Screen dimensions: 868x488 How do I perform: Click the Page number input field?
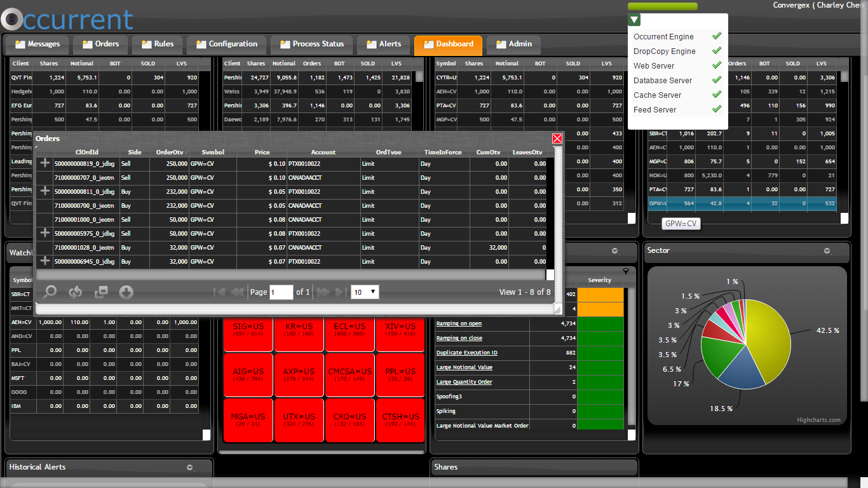point(281,292)
